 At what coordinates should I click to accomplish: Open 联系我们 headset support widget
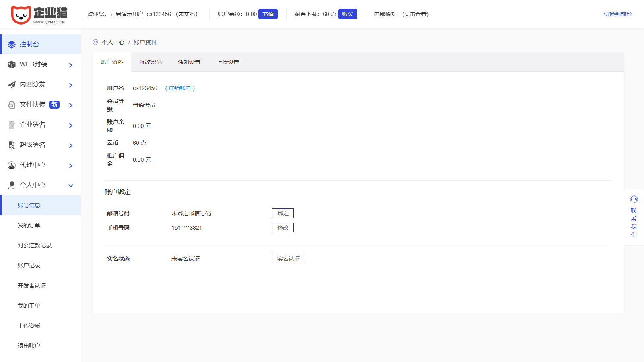click(634, 216)
